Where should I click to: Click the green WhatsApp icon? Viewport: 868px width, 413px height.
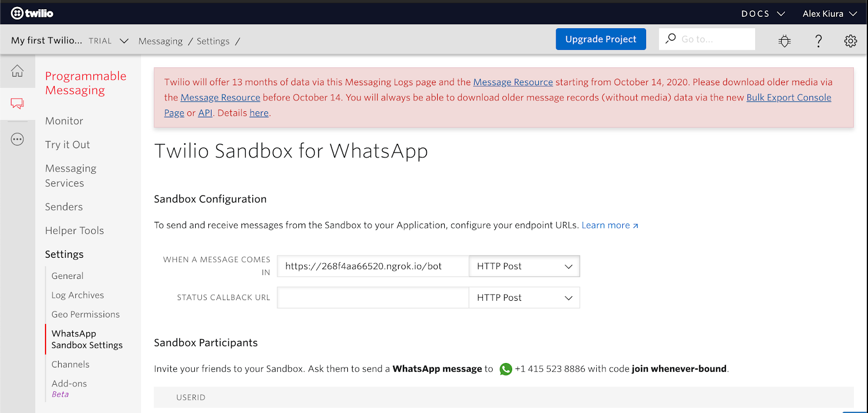[506, 369]
